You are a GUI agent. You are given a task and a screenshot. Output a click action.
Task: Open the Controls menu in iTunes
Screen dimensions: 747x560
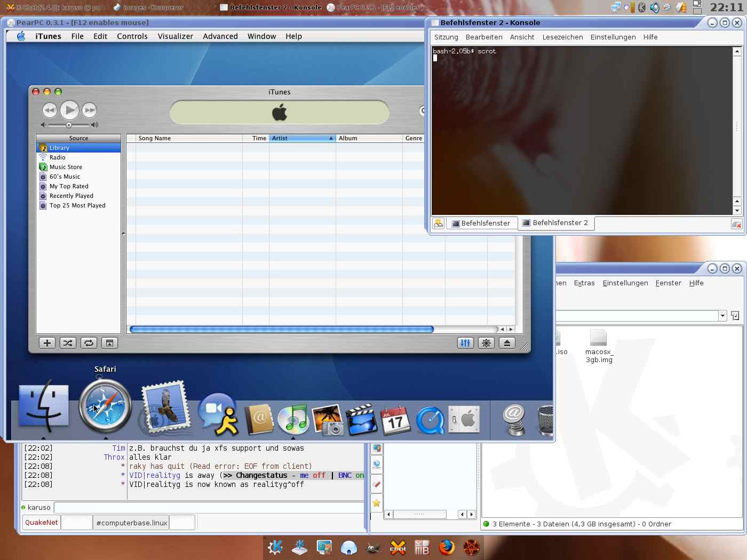point(132,36)
